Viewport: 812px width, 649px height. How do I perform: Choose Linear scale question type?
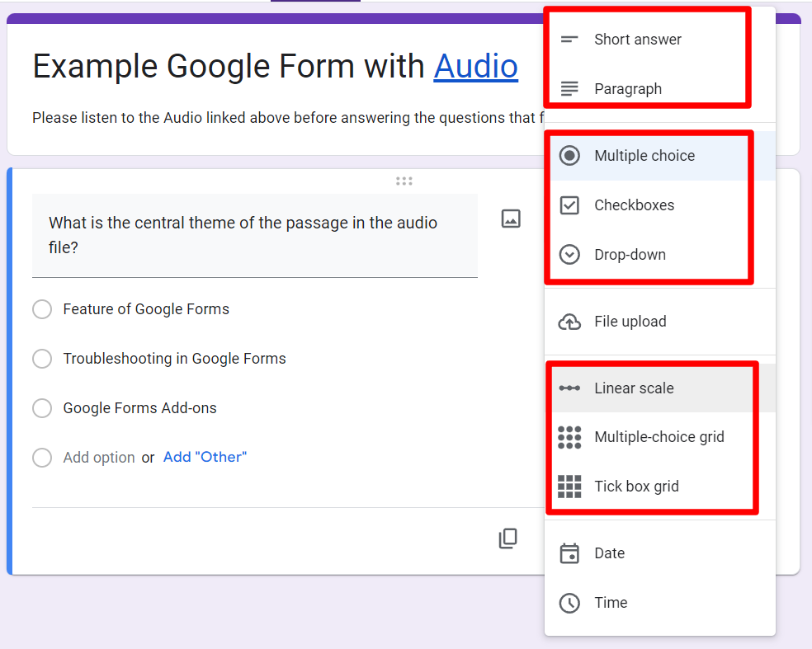tap(660, 388)
